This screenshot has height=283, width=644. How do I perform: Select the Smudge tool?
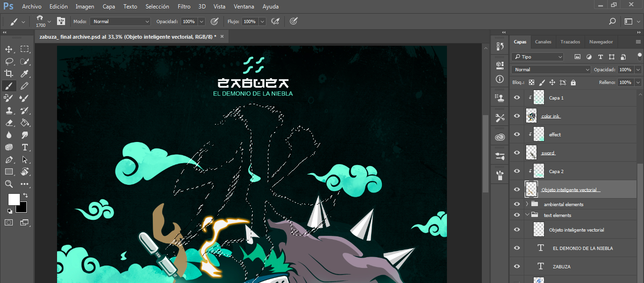(25, 135)
